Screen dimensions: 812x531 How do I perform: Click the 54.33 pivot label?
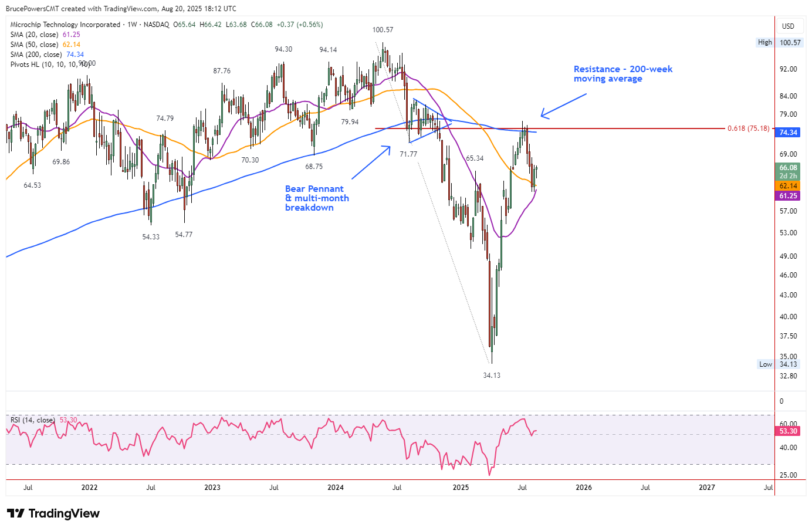(151, 237)
